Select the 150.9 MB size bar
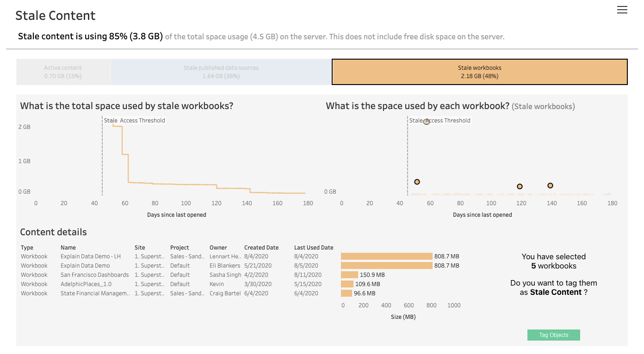The image size is (644, 354). pos(349,275)
